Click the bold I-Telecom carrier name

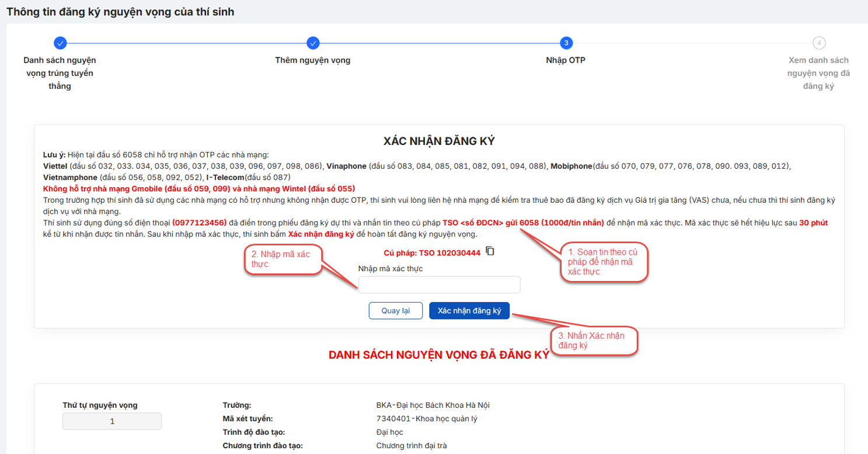click(225, 177)
